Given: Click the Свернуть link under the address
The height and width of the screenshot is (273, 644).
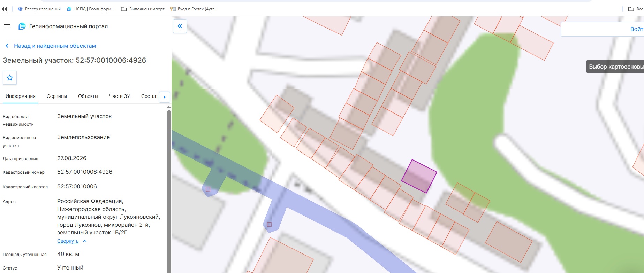Looking at the screenshot, I should tap(68, 241).
